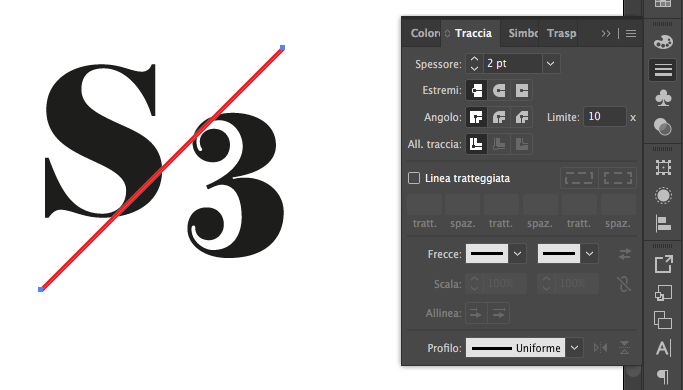
Task: Open the Profilo Uniforme dropdown
Action: tap(574, 348)
